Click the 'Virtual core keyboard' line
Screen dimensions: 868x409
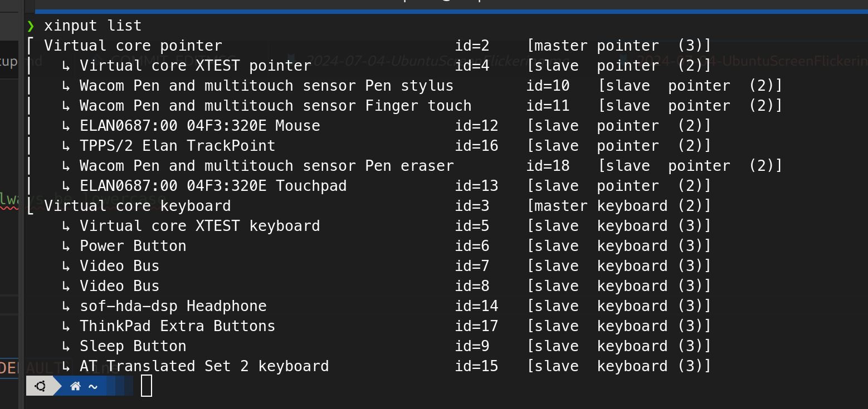pos(137,206)
